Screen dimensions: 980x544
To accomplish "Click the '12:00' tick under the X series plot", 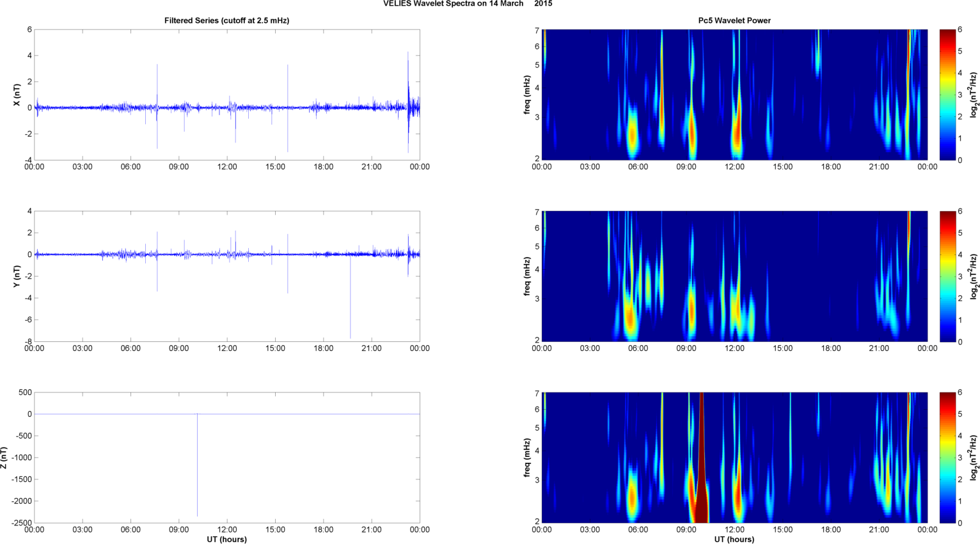I will (227, 167).
